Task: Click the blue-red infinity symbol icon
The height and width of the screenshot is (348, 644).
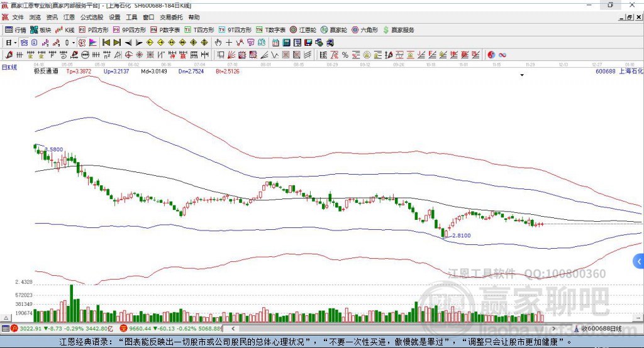Action: coord(502,55)
